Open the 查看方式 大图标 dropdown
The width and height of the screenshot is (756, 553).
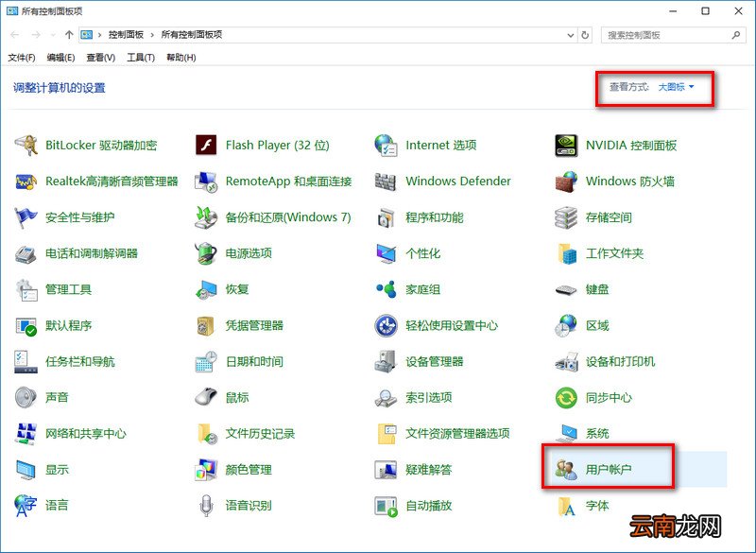[676, 87]
